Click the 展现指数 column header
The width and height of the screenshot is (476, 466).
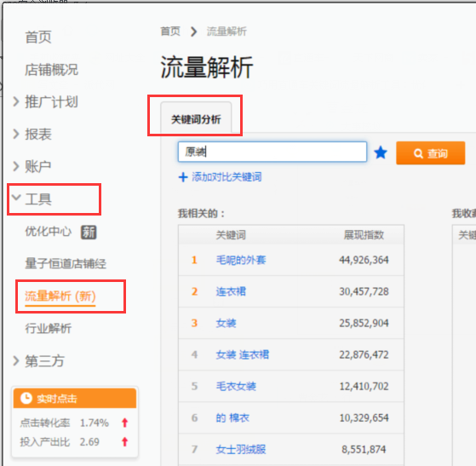(364, 235)
